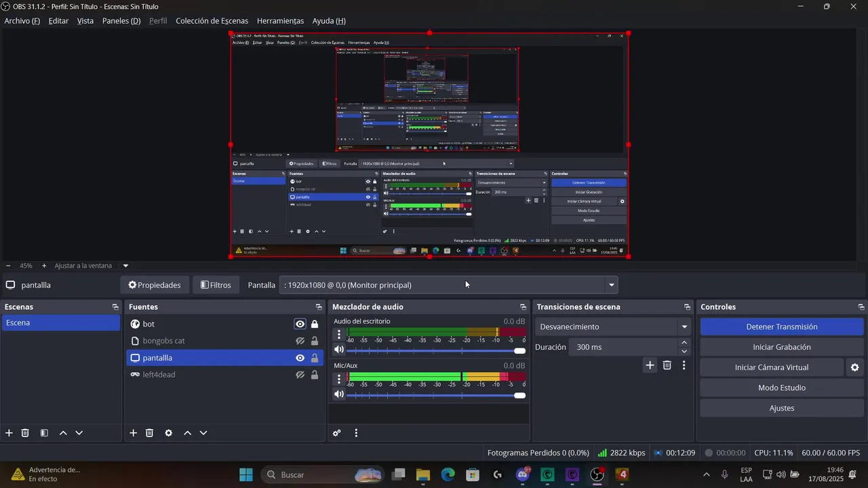Show the left4dead source
The width and height of the screenshot is (868, 488).
pyautogui.click(x=300, y=375)
